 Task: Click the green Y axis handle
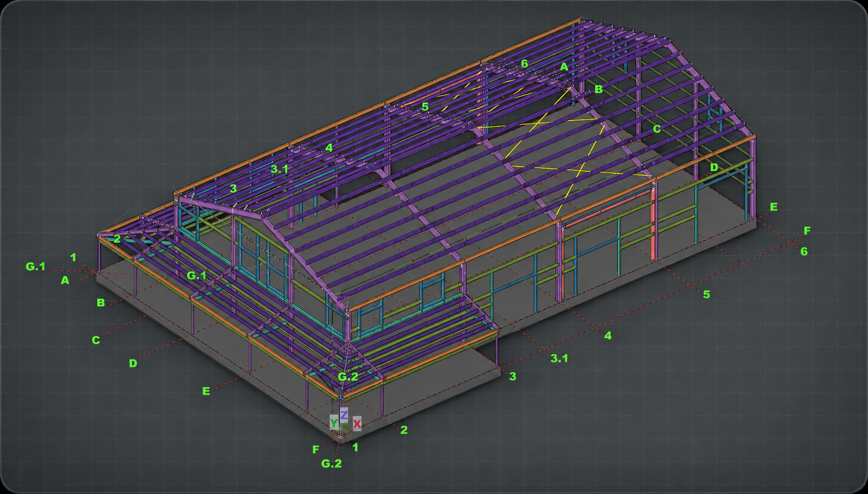(x=334, y=422)
